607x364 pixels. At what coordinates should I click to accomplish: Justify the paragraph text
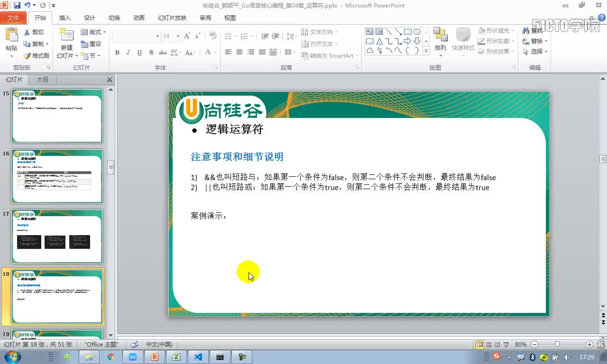(262, 52)
